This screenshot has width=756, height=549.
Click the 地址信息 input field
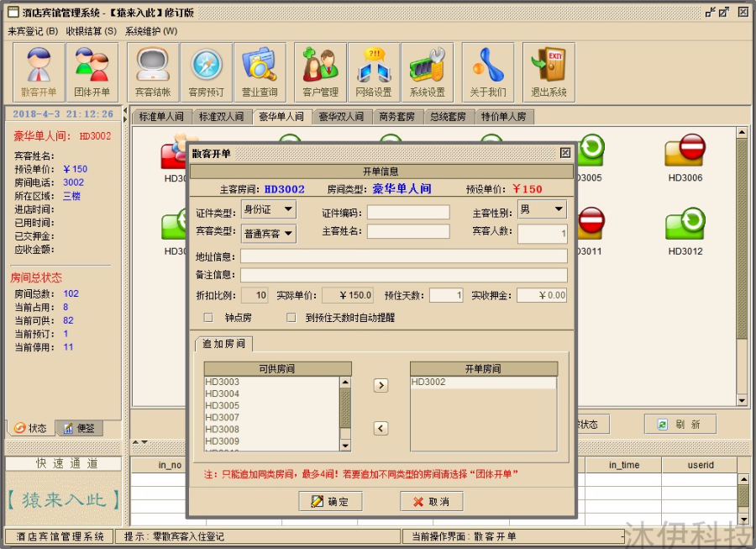coord(404,256)
